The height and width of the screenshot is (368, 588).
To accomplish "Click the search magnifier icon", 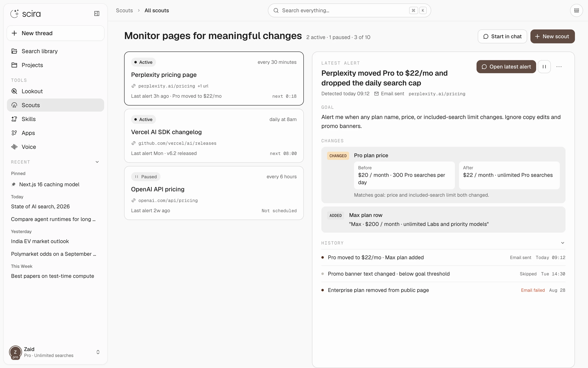I will (276, 10).
